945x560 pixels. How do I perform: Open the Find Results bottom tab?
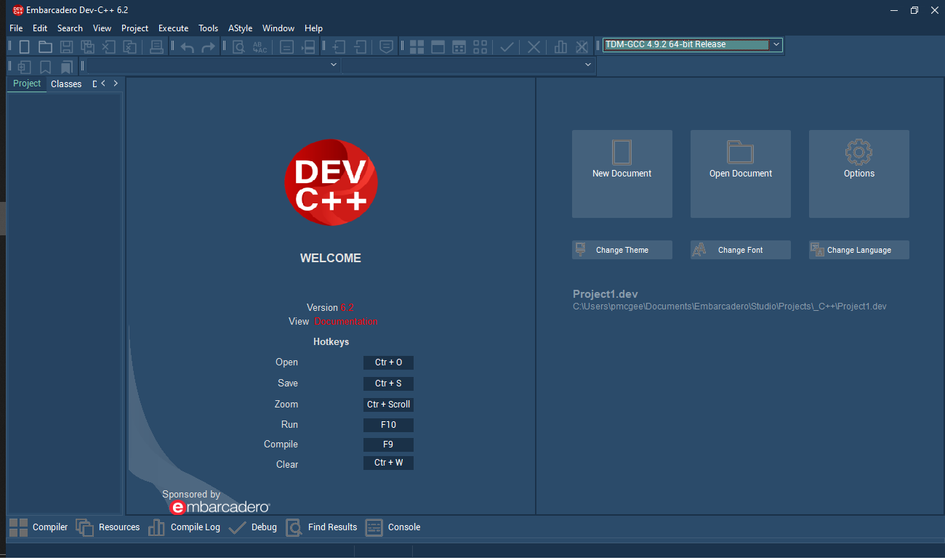click(x=321, y=527)
